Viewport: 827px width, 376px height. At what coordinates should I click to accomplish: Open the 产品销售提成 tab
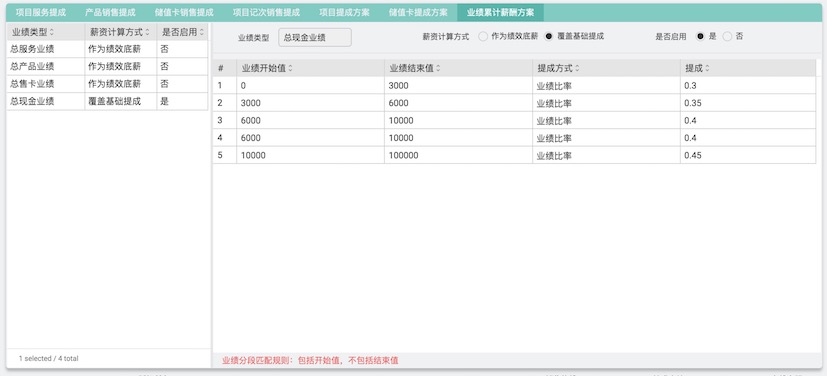[x=110, y=13]
